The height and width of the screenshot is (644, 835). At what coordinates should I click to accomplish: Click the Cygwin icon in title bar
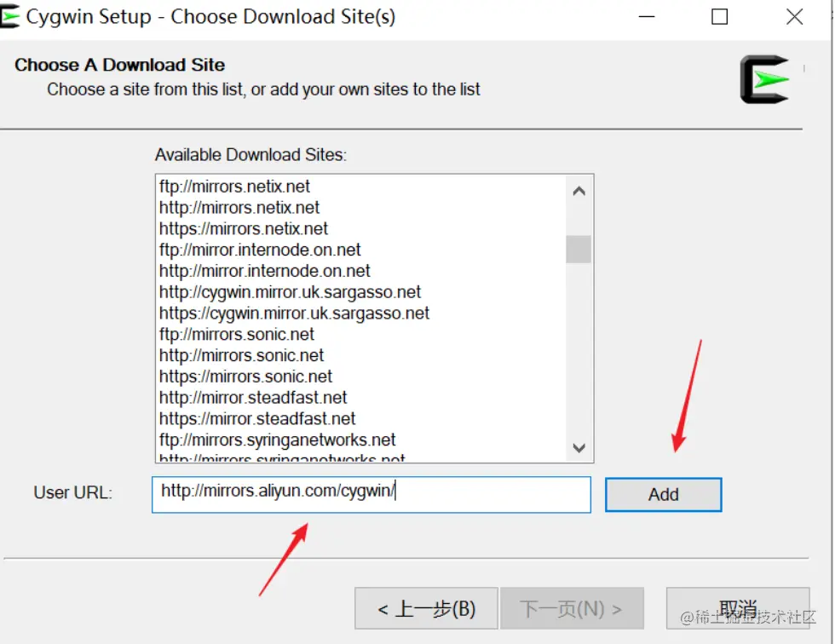pos(9,16)
